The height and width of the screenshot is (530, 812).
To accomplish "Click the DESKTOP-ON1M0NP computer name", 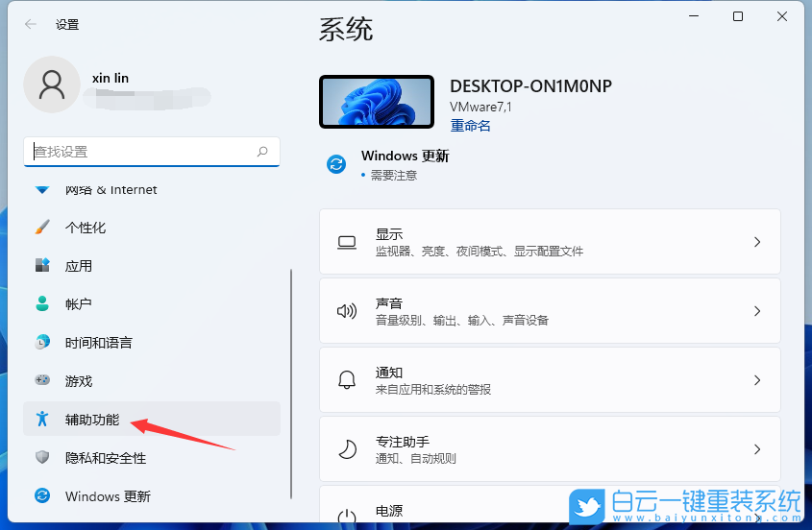I will point(530,85).
